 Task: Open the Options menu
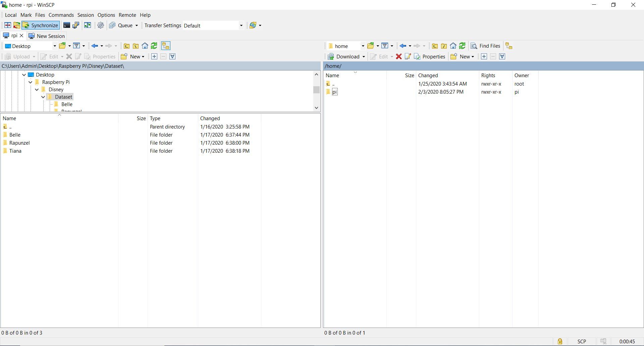tap(106, 15)
